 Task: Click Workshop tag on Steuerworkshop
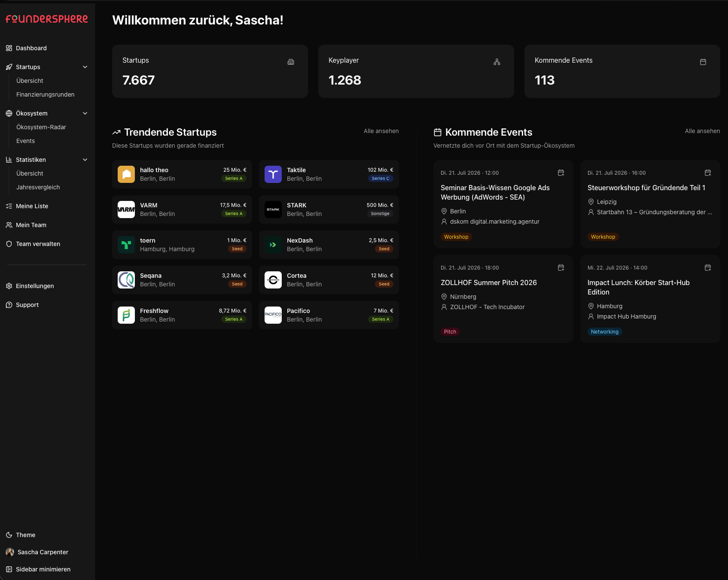click(x=603, y=237)
